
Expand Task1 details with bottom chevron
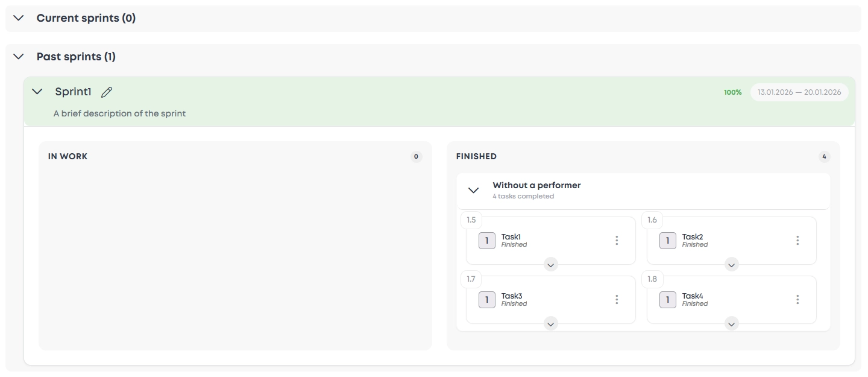550,265
